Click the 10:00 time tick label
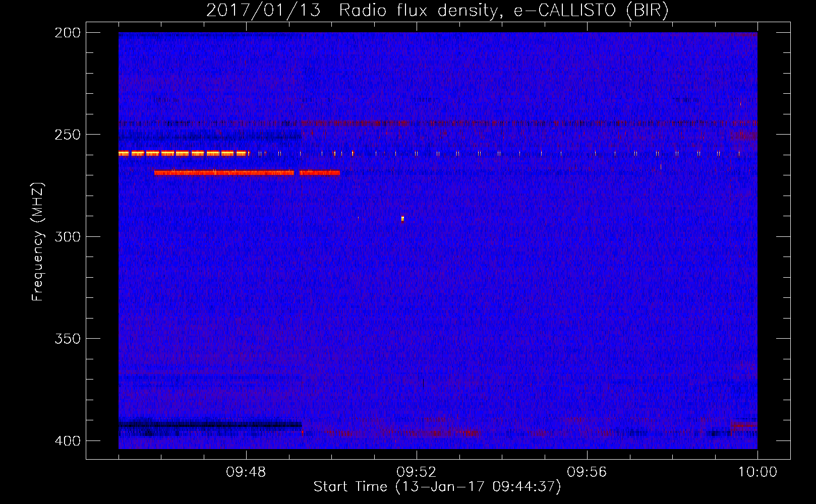Screen dimensions: 816x504 (x=757, y=472)
